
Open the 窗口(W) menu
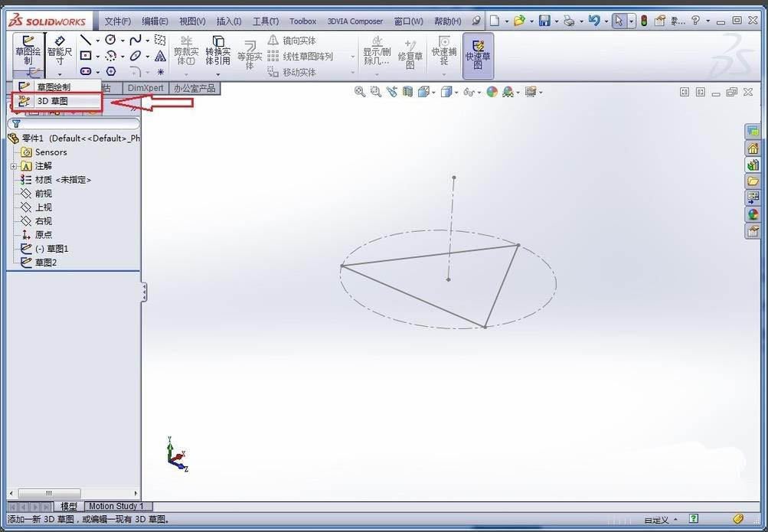408,21
